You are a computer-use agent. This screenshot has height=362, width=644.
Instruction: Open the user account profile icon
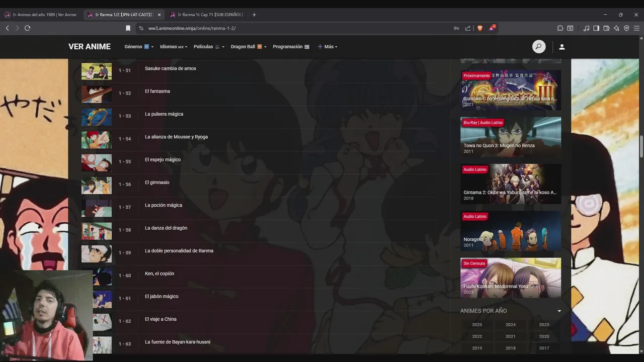(562, 47)
